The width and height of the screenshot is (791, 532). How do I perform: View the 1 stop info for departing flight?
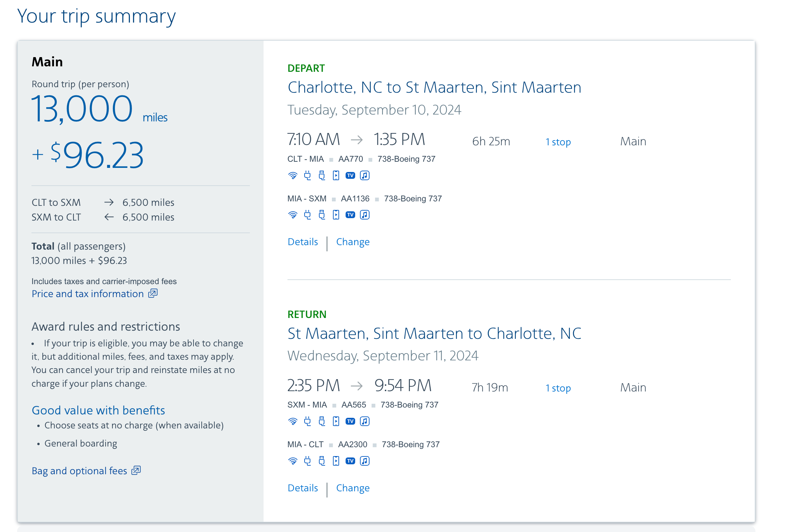[558, 142]
